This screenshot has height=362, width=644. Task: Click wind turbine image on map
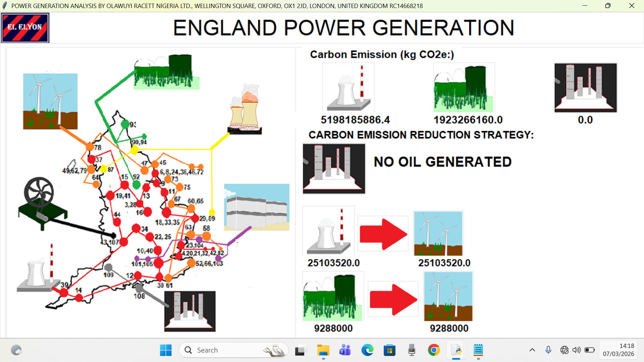click(x=50, y=101)
